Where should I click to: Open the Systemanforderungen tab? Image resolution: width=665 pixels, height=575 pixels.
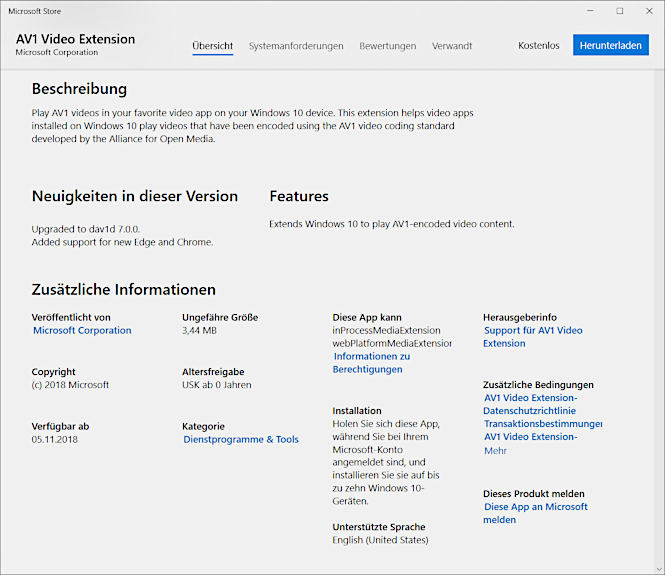(296, 46)
